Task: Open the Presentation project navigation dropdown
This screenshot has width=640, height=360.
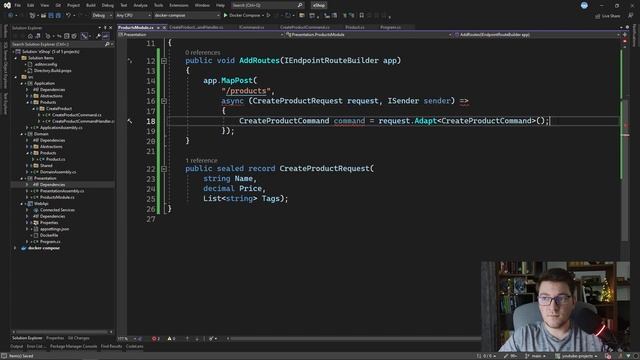Action: coord(201,35)
